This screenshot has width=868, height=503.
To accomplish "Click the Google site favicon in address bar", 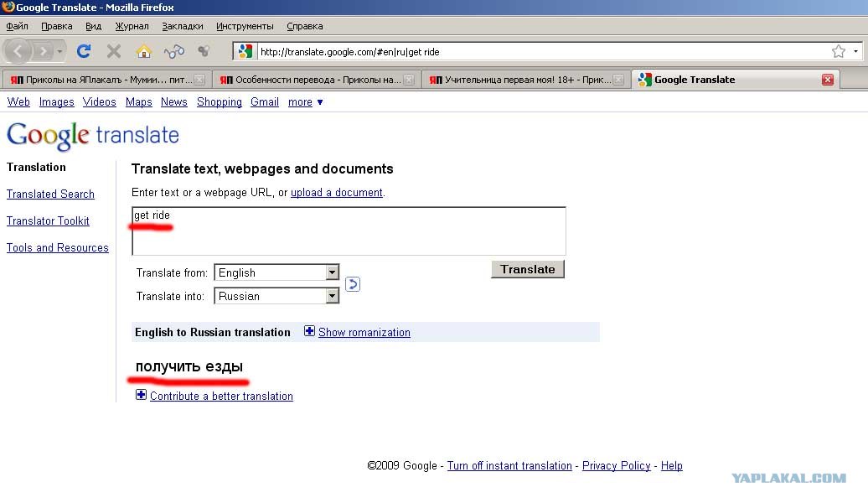I will pyautogui.click(x=245, y=51).
